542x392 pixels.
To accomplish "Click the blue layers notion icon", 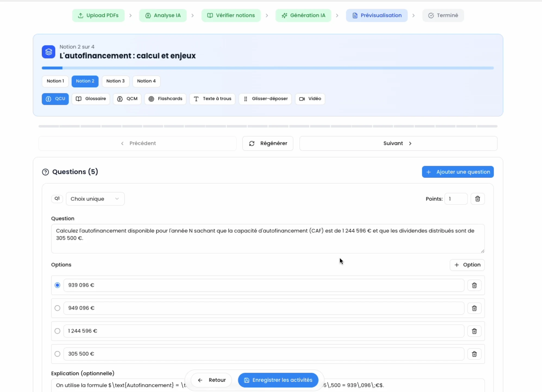I will pos(49,52).
